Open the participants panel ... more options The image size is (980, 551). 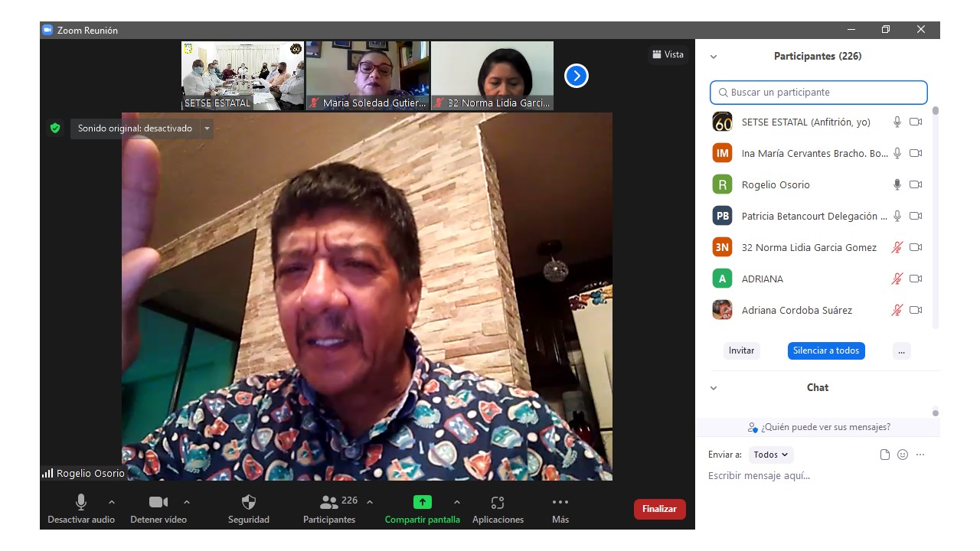(902, 350)
